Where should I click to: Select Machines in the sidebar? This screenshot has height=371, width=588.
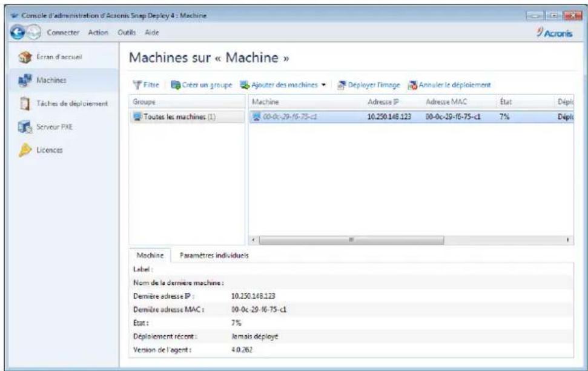51,81
